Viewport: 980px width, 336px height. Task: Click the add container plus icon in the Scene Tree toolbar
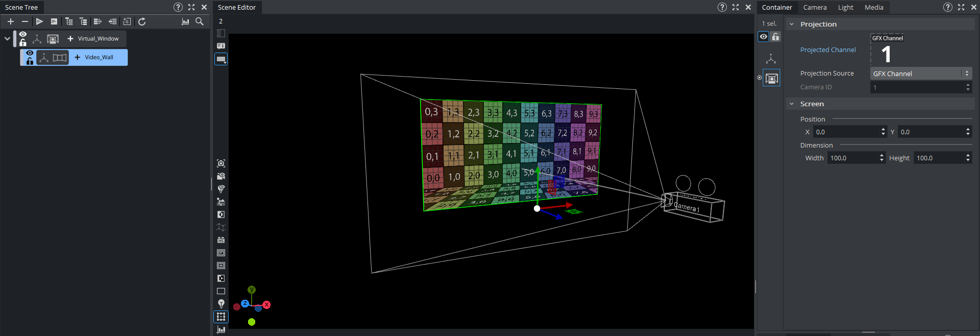11,21
